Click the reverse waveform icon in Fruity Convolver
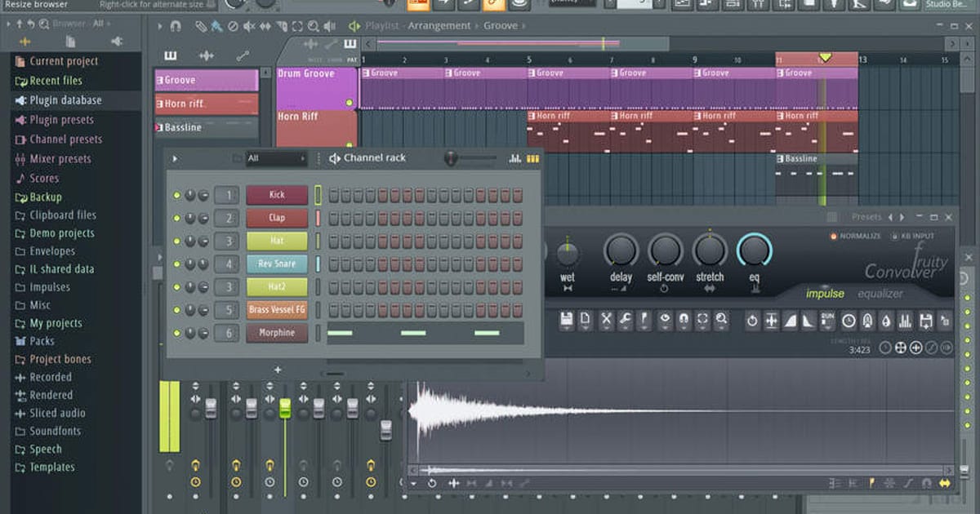Image resolution: width=980 pixels, height=514 pixels. pyautogui.click(x=752, y=320)
